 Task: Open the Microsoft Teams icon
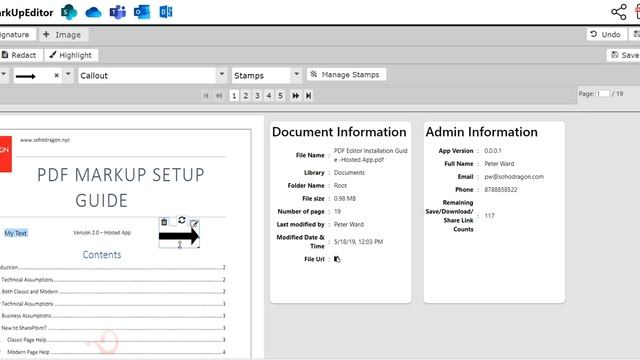coord(118,12)
